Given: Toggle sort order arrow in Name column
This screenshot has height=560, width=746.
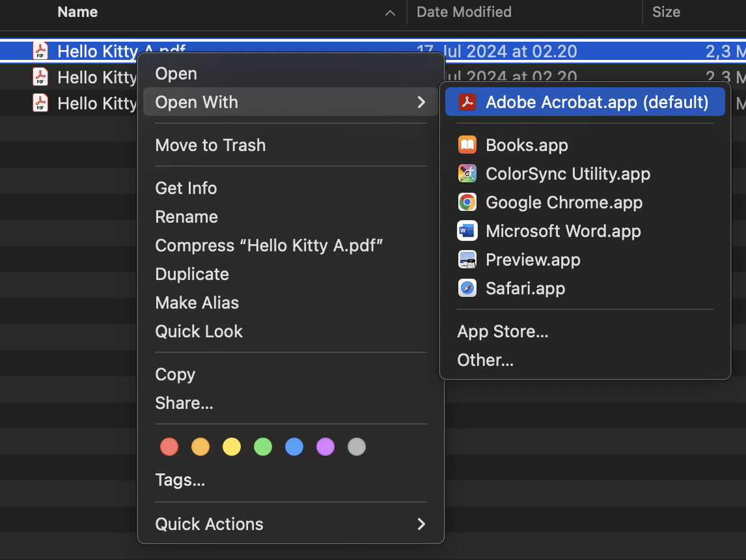Looking at the screenshot, I should click(390, 12).
